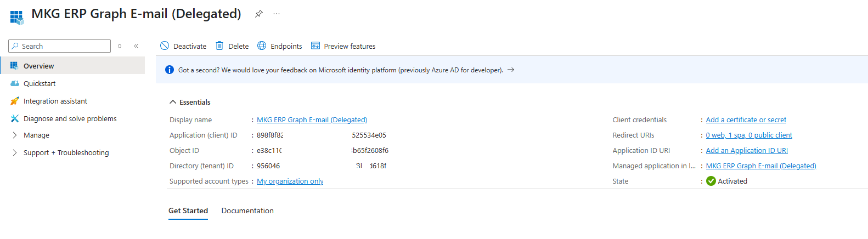The height and width of the screenshot is (239, 868).
Task: Collapse the Essentials section
Action: click(x=173, y=103)
